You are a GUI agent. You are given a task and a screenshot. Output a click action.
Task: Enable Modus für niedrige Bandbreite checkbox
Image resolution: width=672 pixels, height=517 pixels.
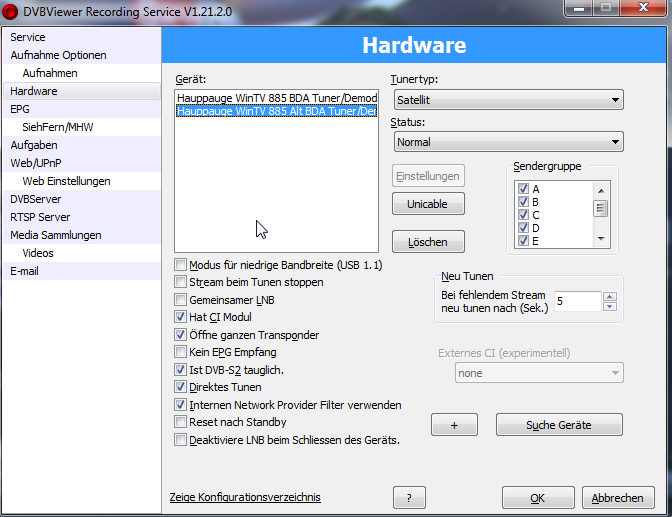tap(181, 265)
